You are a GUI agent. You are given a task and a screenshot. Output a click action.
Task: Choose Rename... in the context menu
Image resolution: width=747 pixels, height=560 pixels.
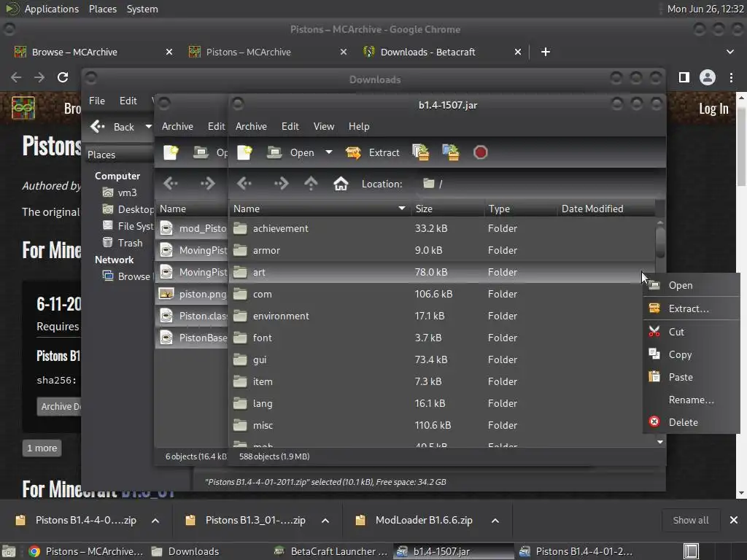(x=691, y=400)
